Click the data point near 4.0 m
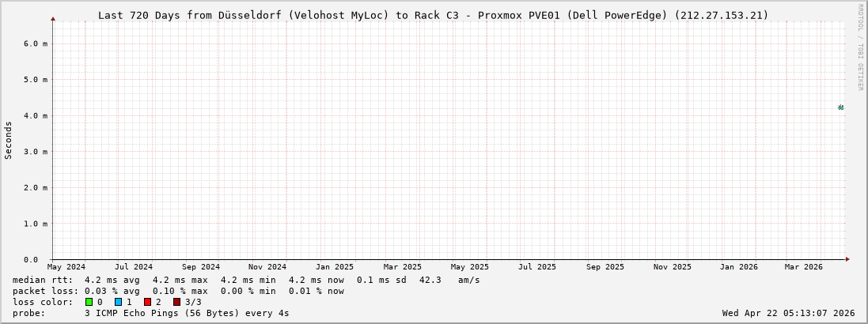 pyautogui.click(x=840, y=107)
